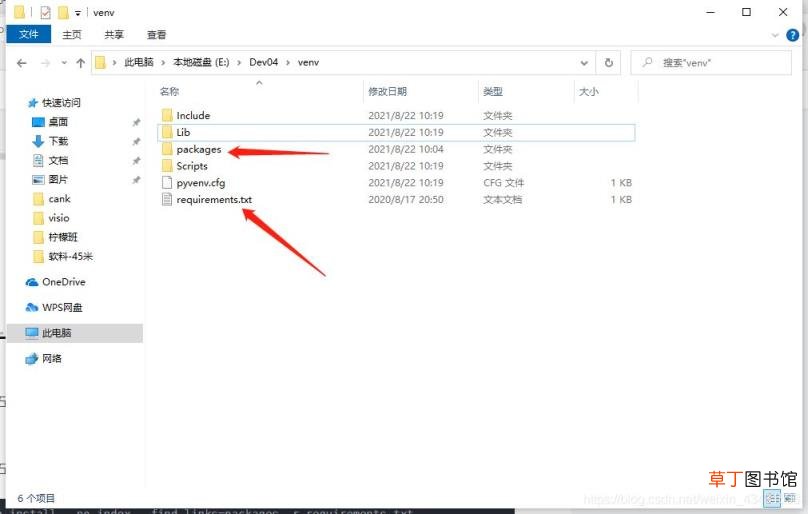Select the Lib folder

[183, 132]
